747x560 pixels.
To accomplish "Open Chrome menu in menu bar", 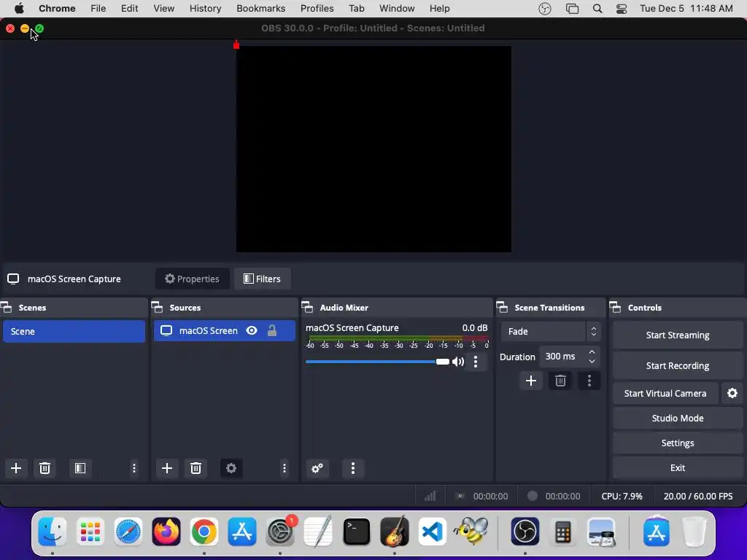I will tap(57, 9).
